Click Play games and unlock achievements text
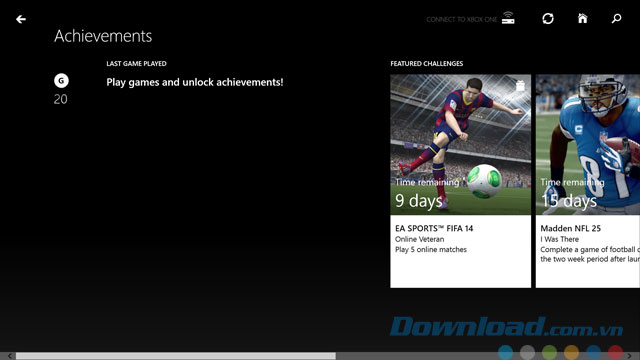 coord(195,82)
